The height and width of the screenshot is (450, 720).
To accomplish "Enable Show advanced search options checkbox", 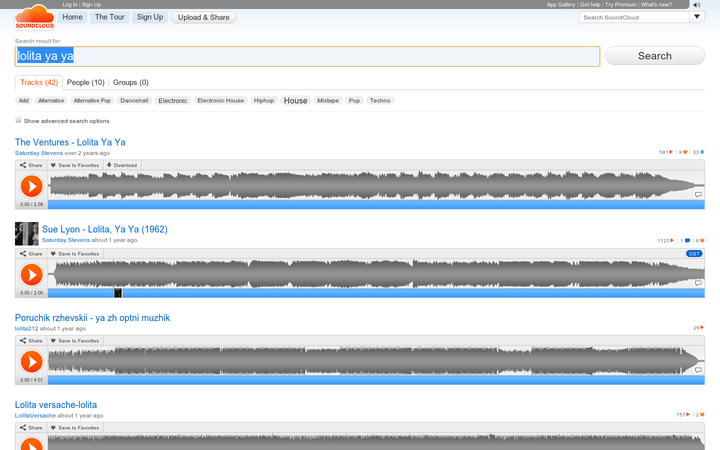I will point(18,120).
